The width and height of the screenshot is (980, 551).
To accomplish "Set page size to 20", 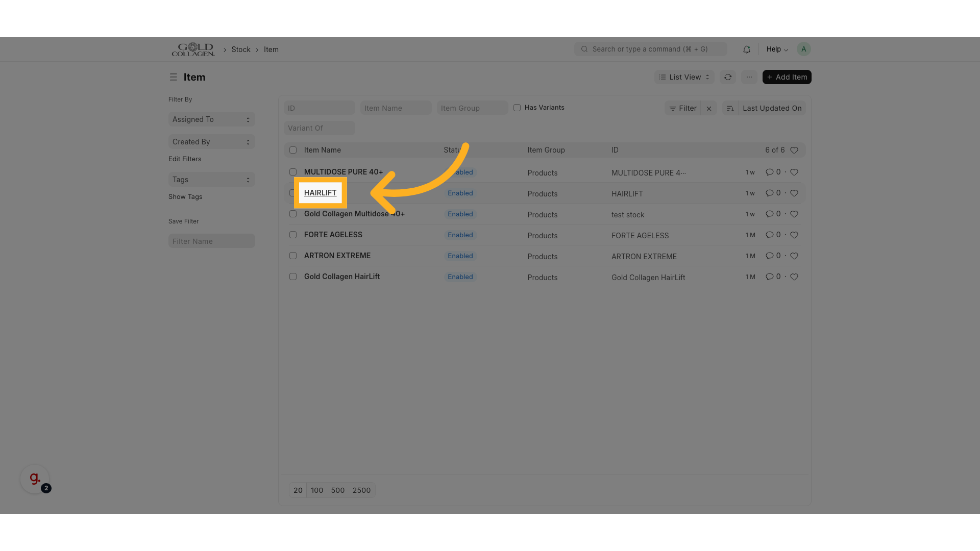I will point(298,490).
